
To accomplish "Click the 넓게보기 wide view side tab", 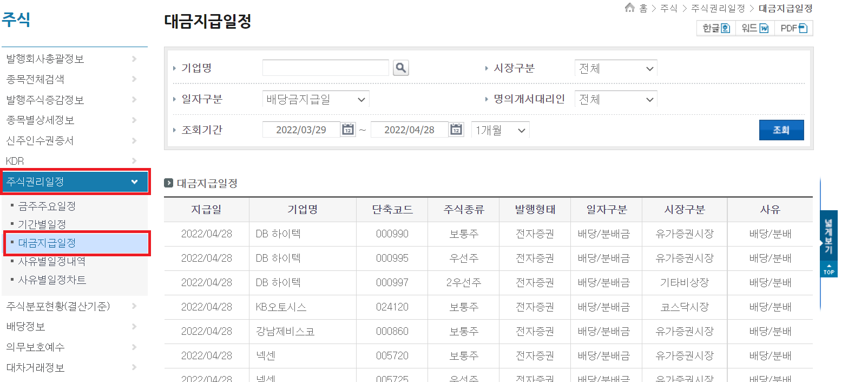I will pyautogui.click(x=829, y=236).
